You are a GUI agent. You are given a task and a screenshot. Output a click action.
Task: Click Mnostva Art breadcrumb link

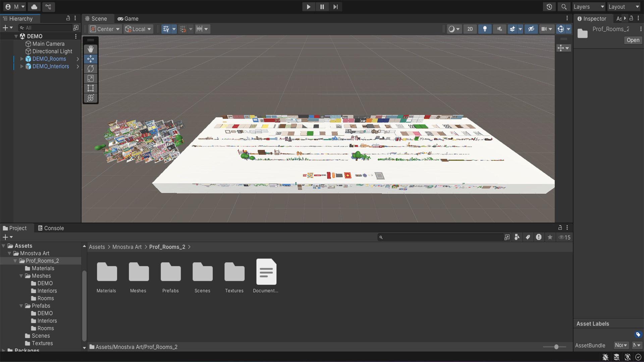click(127, 247)
